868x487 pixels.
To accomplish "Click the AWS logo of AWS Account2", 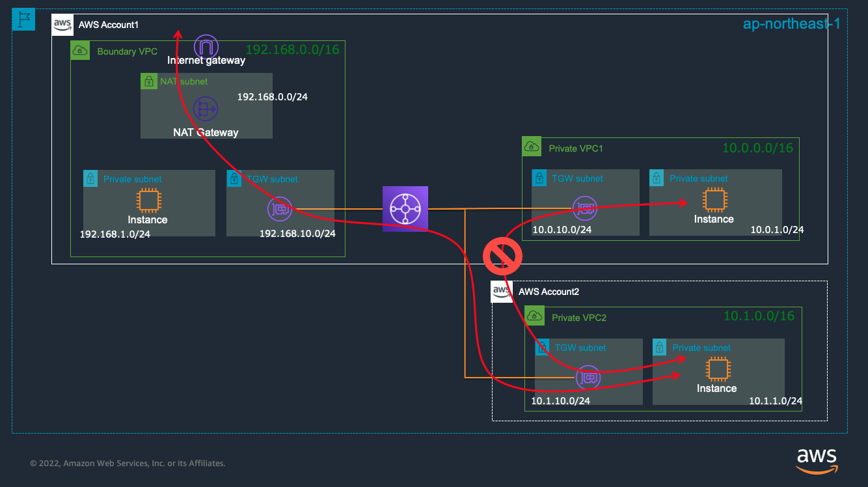I will 501,291.
